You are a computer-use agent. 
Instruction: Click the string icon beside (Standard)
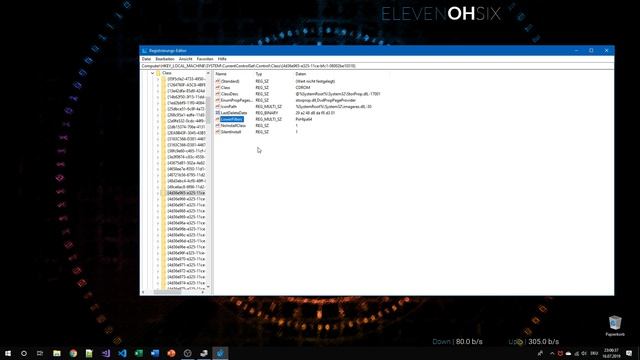[218, 81]
